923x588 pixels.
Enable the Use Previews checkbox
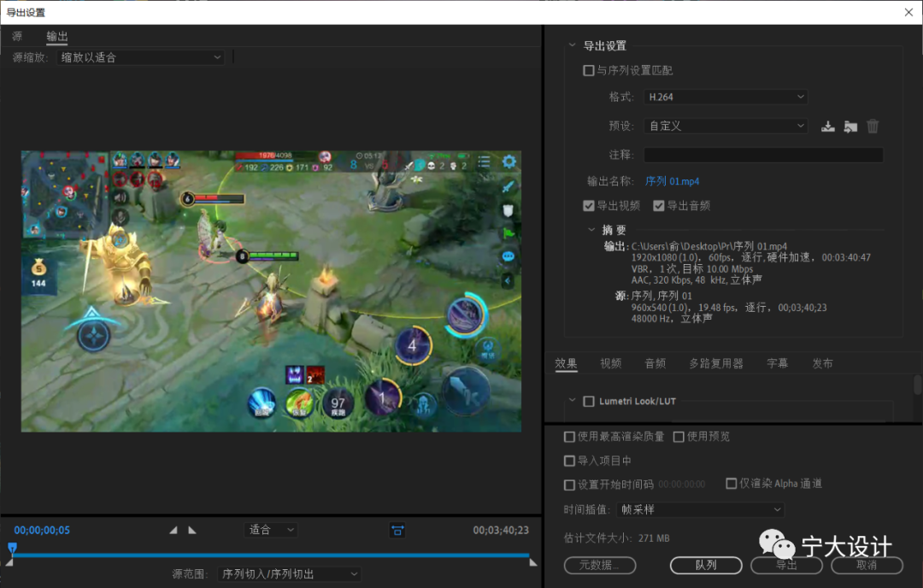[x=679, y=437]
